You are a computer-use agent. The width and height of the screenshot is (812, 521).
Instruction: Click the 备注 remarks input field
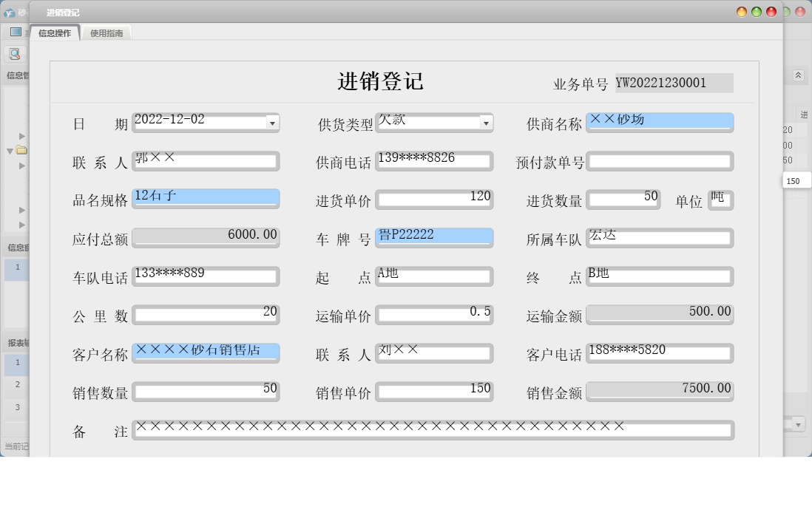433,429
